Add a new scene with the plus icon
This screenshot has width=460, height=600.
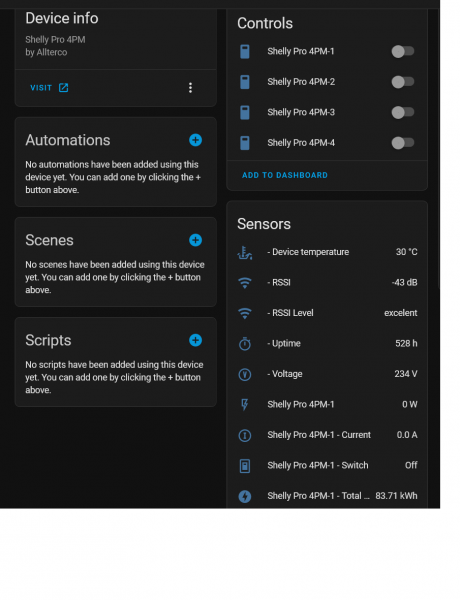tap(196, 240)
